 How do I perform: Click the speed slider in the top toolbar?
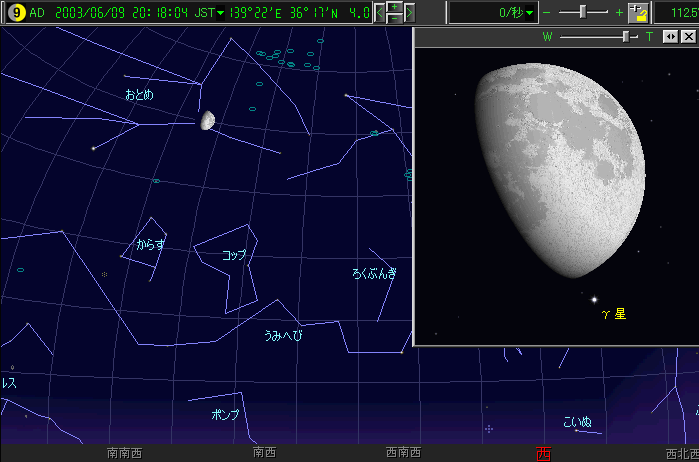click(584, 12)
